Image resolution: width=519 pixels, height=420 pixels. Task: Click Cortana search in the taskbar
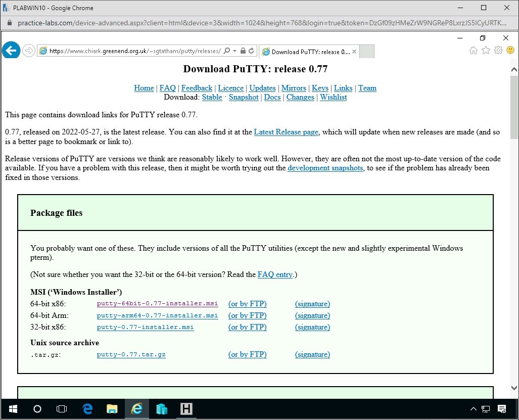tap(37, 409)
